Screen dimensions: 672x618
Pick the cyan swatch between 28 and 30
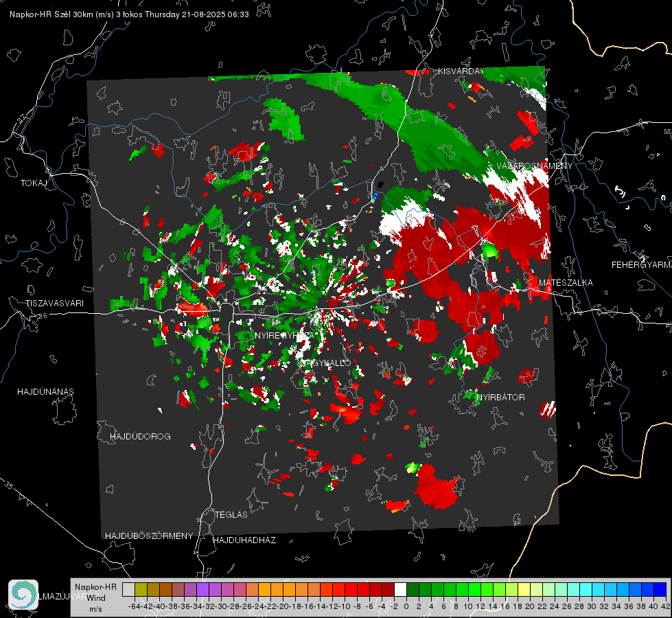click(x=586, y=589)
